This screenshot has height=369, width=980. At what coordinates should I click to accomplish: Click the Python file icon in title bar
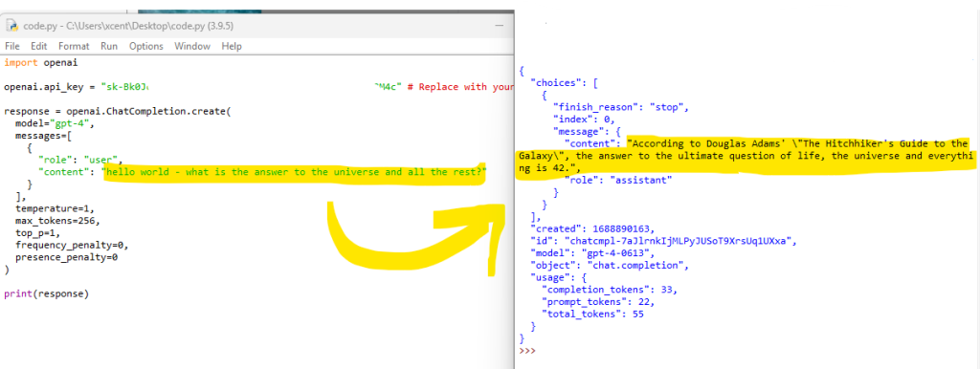click(11, 26)
